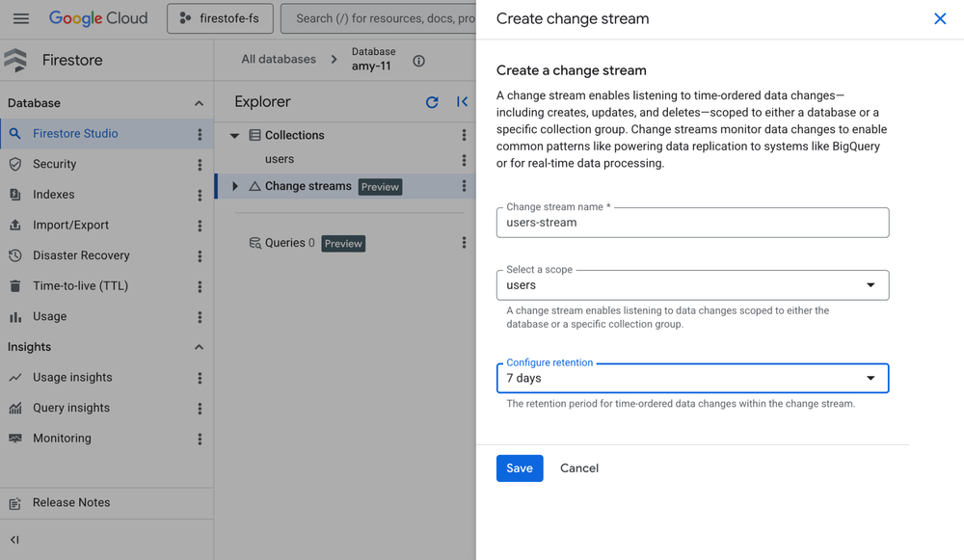Viewport: 964px width, 560px height.
Task: Open Monitoring page
Action: [x=62, y=439]
